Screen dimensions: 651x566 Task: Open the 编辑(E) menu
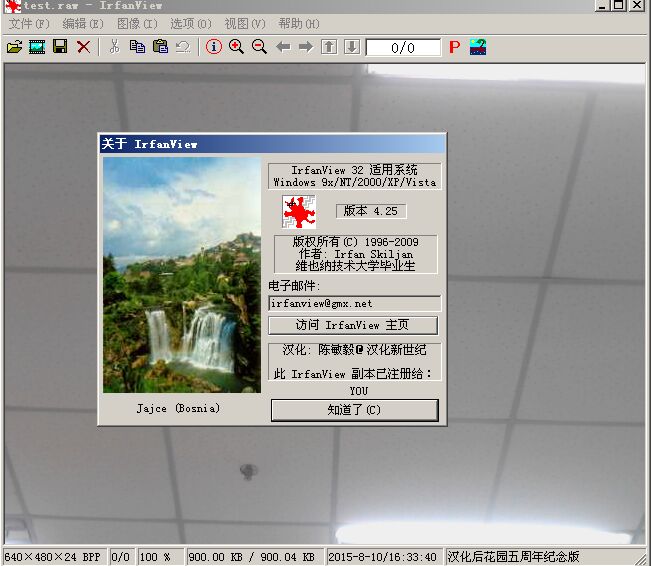[83, 24]
